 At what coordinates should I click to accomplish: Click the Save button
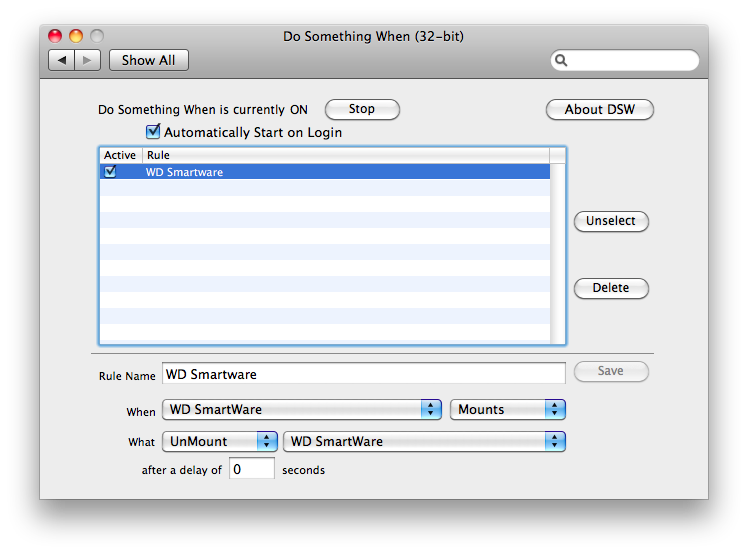(611, 371)
